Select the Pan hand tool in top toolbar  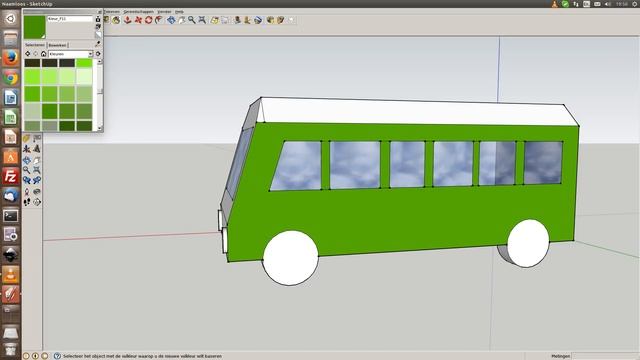(181, 20)
